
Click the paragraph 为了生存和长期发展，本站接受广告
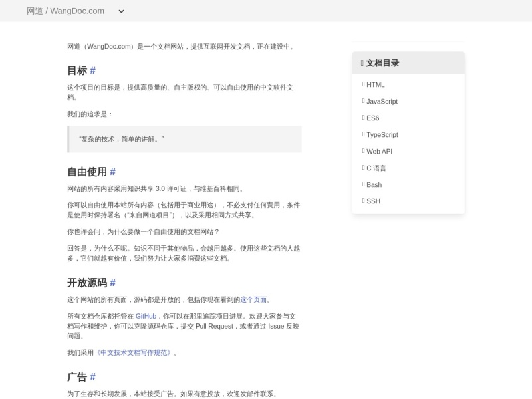click(x=173, y=394)
